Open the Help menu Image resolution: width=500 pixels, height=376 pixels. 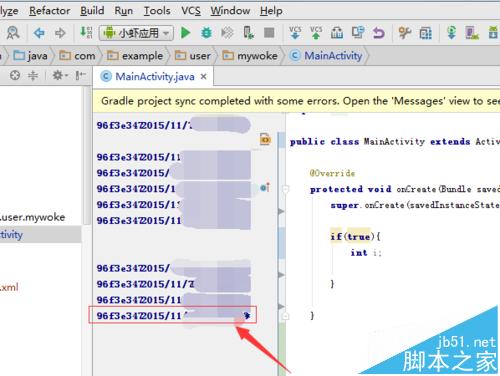click(x=271, y=11)
